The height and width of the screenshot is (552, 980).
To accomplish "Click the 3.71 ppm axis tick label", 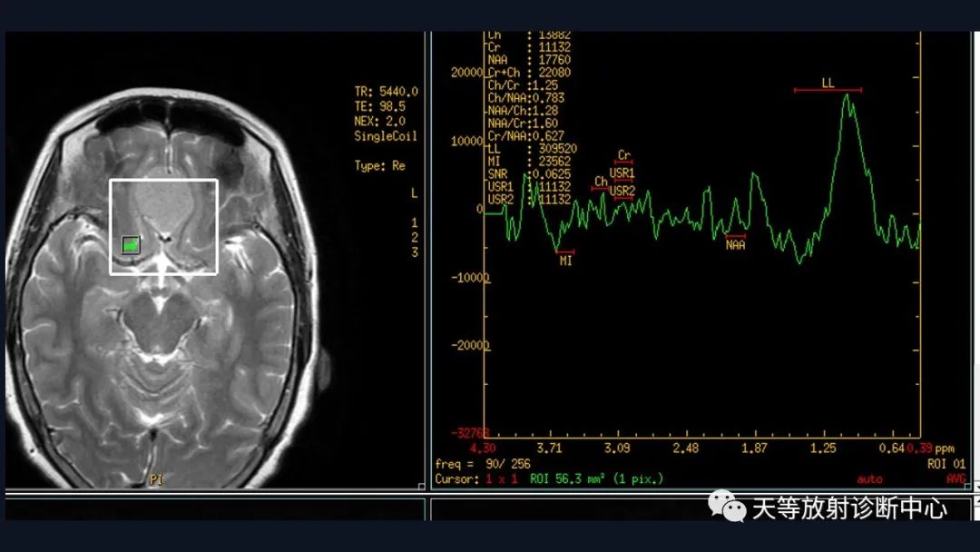I will coord(549,448).
